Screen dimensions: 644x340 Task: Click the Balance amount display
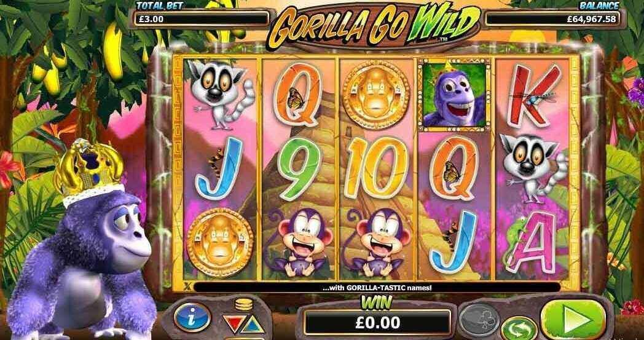pos(553,19)
